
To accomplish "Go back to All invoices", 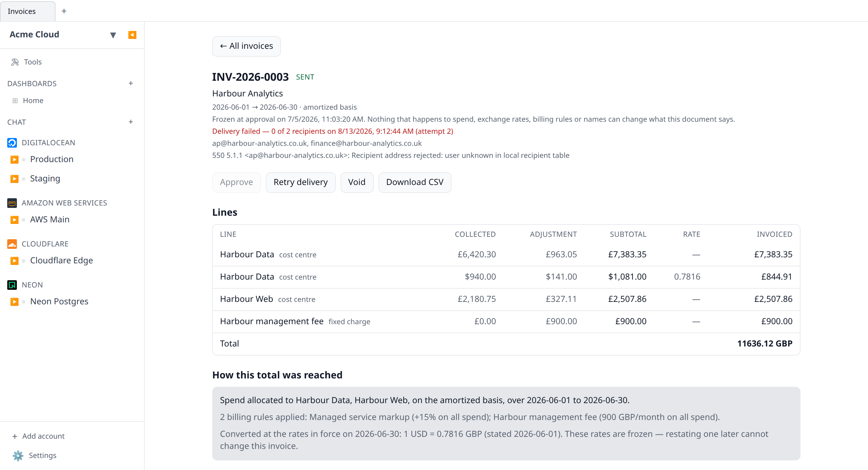I will pyautogui.click(x=246, y=46).
